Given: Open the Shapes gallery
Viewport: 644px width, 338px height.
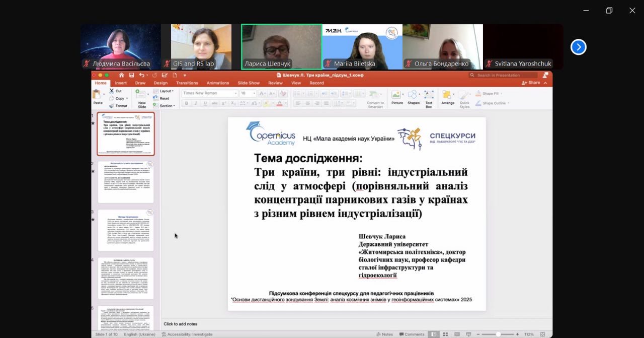Looking at the screenshot, I should pyautogui.click(x=414, y=97).
